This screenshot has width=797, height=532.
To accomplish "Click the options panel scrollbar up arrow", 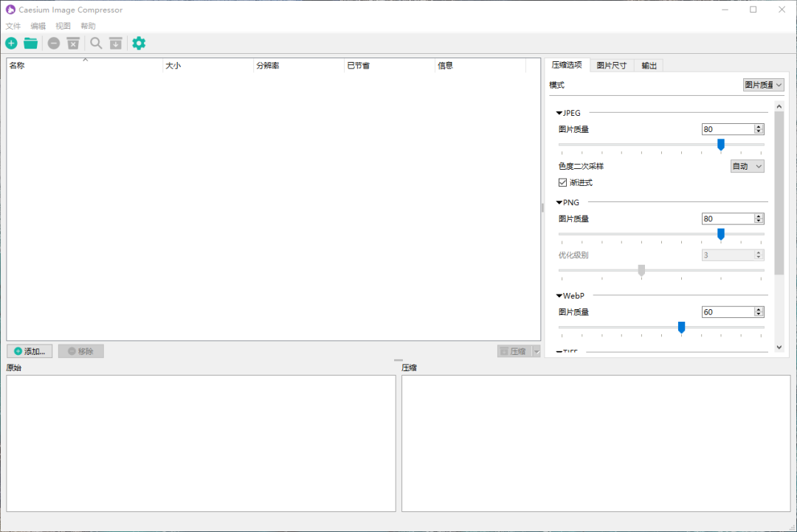I will (x=779, y=106).
